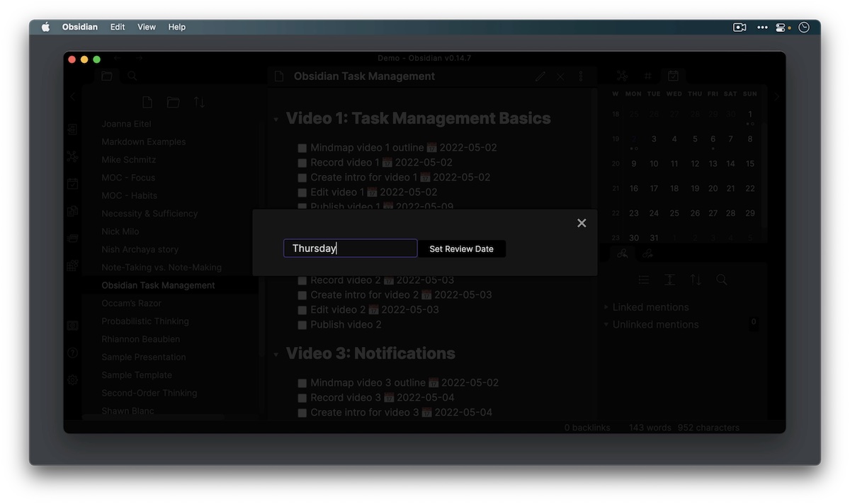This screenshot has height=504, width=850.
Task: Fold the Video 3: Notifications heading
Action: click(276, 354)
